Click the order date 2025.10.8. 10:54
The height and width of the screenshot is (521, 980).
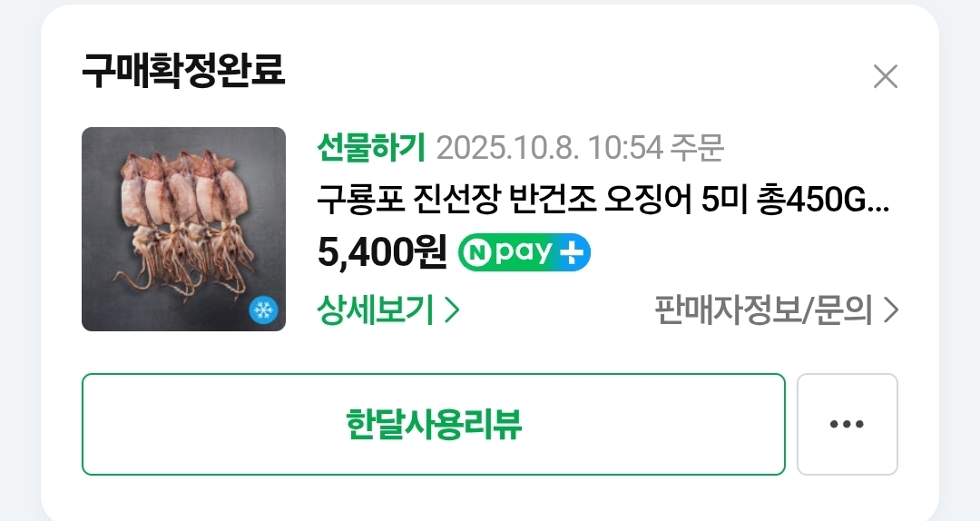coord(549,148)
